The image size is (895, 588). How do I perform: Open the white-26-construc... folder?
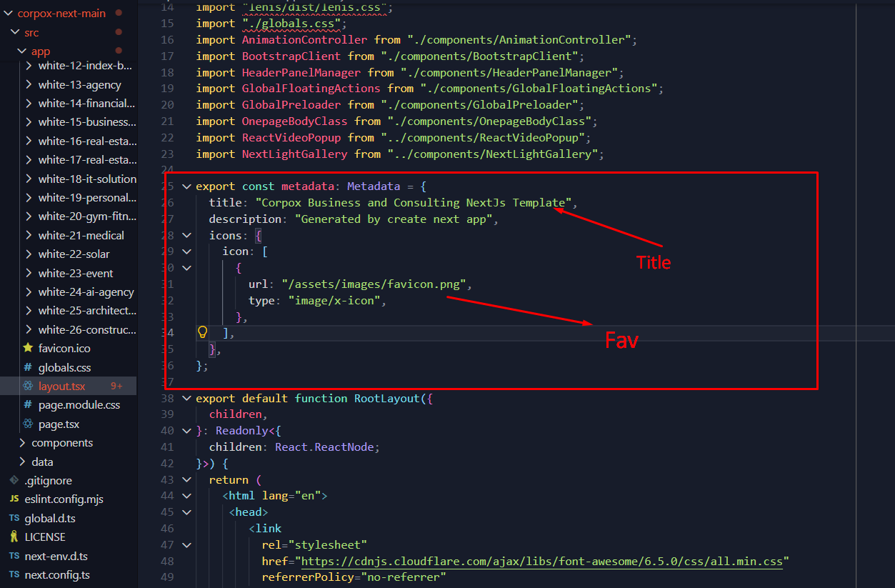coord(87,329)
